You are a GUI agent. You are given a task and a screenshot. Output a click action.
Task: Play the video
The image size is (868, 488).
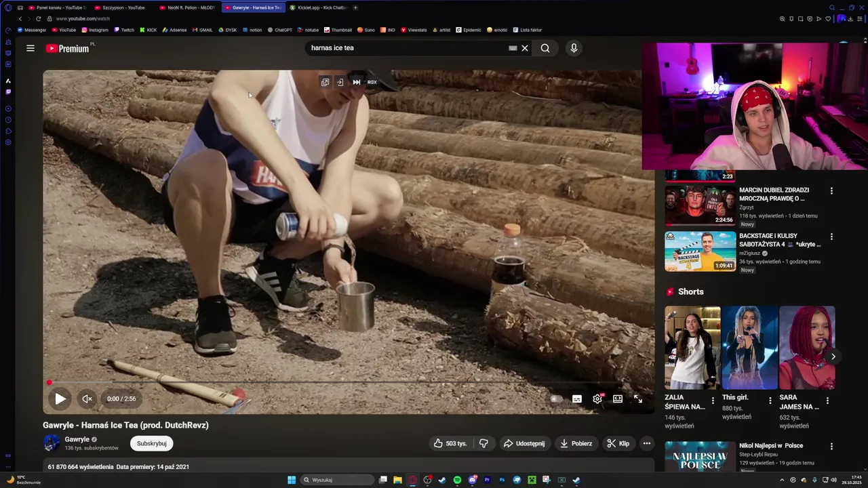(60, 399)
